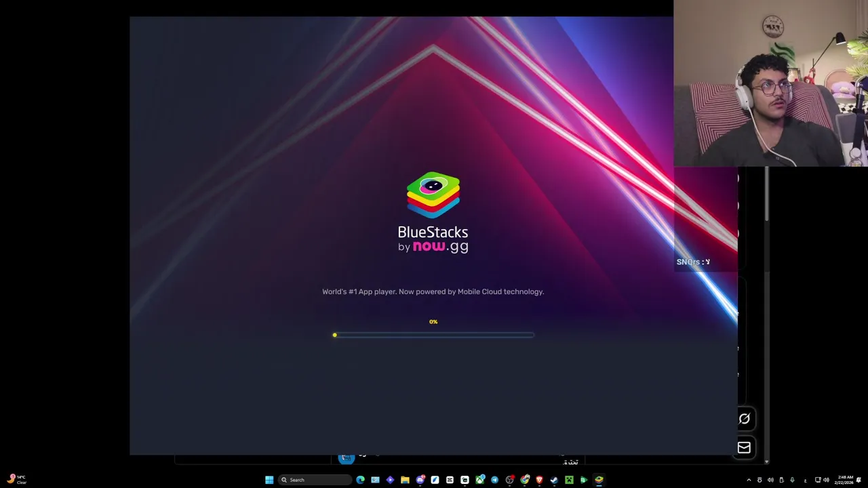Viewport: 868px width, 488px height.
Task: Open Discord from the taskbar
Action: click(420, 480)
